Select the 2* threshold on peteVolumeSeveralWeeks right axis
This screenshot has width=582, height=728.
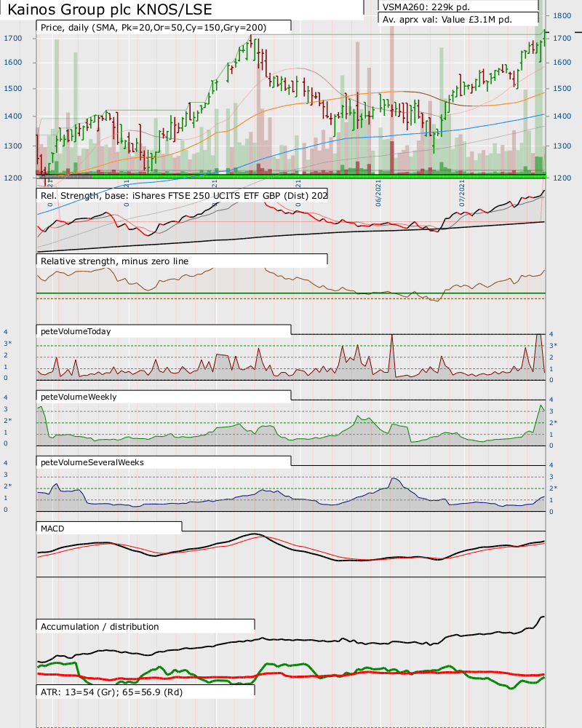[x=553, y=488]
